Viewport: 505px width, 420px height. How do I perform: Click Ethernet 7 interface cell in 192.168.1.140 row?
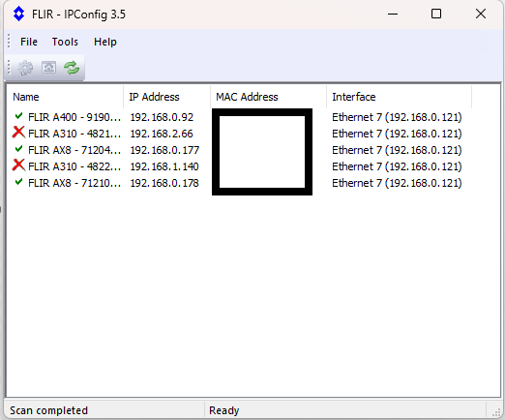(x=397, y=166)
